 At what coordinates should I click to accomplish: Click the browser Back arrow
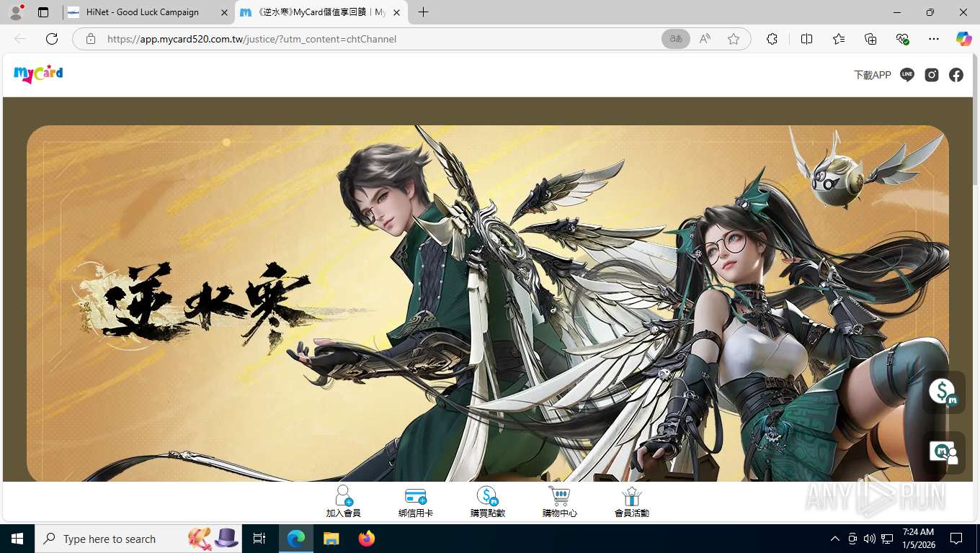point(20,39)
